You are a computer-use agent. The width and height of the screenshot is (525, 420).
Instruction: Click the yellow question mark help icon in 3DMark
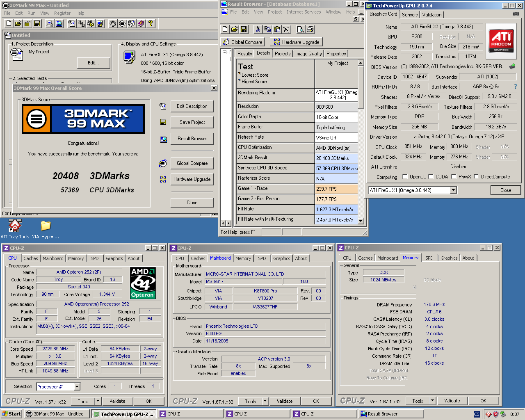click(x=151, y=24)
